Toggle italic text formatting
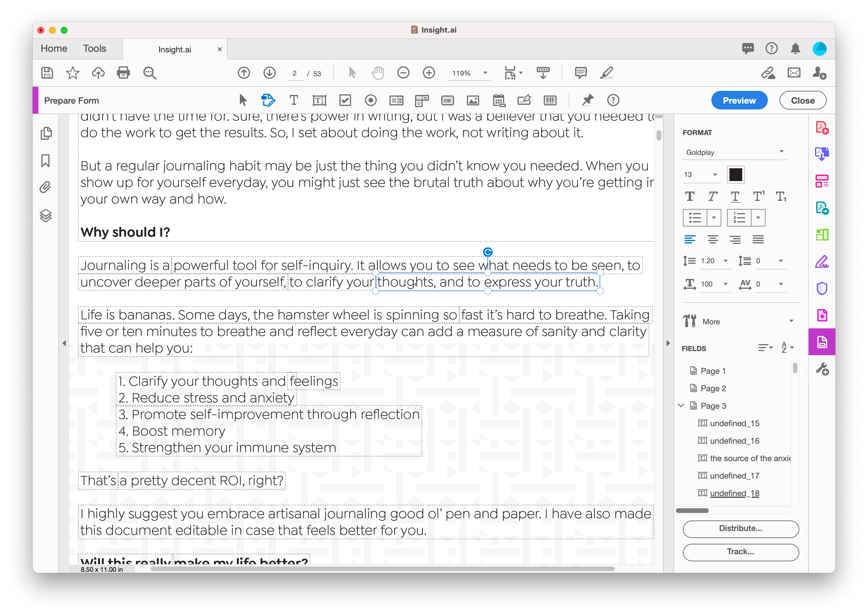This screenshot has height=616, width=868. (712, 197)
